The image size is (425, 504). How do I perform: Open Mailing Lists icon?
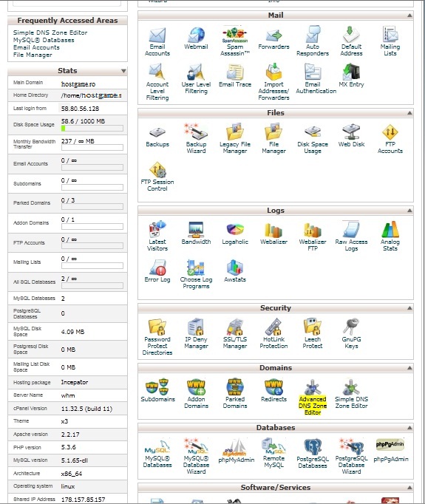coord(390,42)
